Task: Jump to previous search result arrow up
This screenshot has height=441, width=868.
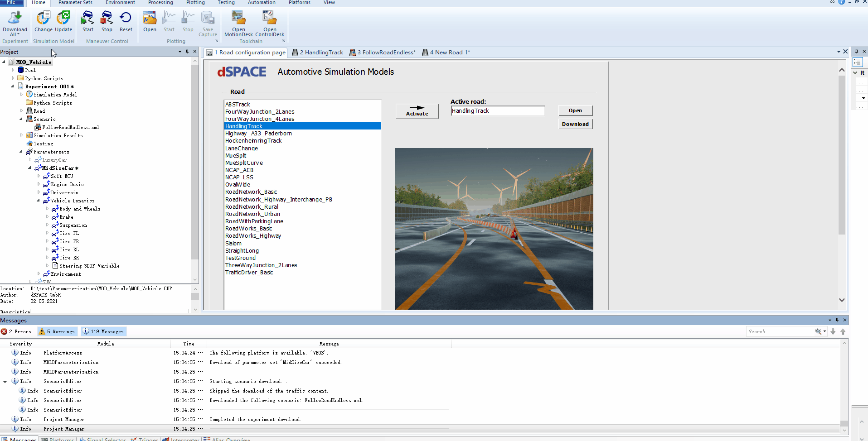Action: click(843, 331)
